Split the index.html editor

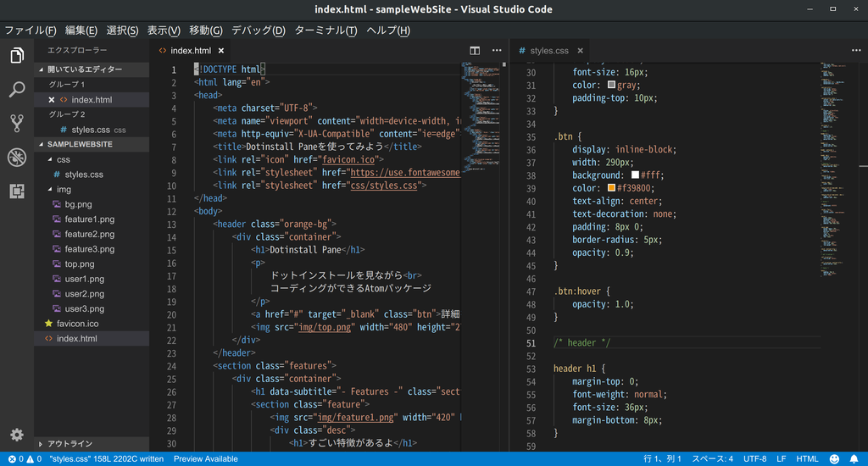[475, 50]
